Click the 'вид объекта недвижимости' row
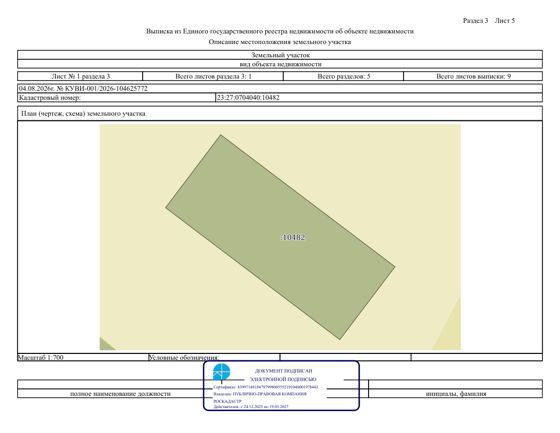The image size is (560, 433). [280, 64]
